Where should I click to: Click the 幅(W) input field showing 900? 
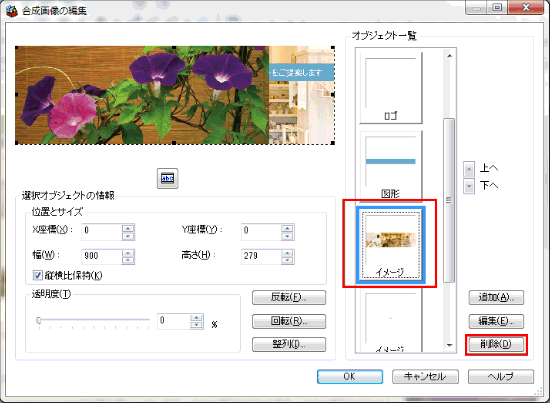pyautogui.click(x=102, y=256)
